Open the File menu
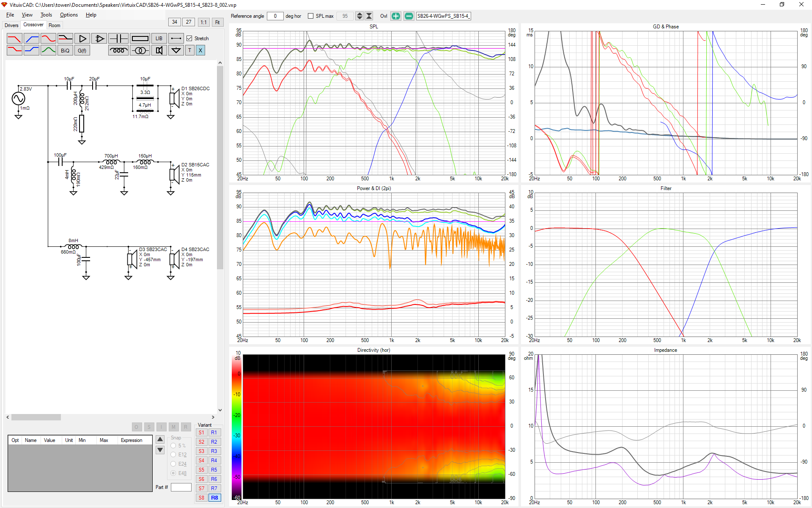 point(10,15)
